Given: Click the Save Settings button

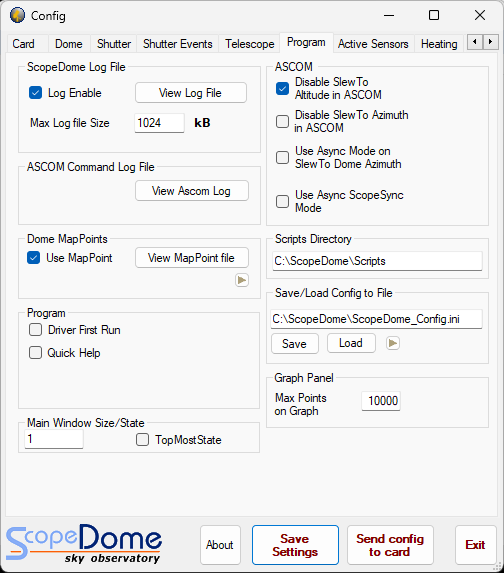Looking at the screenshot, I should [x=295, y=545].
